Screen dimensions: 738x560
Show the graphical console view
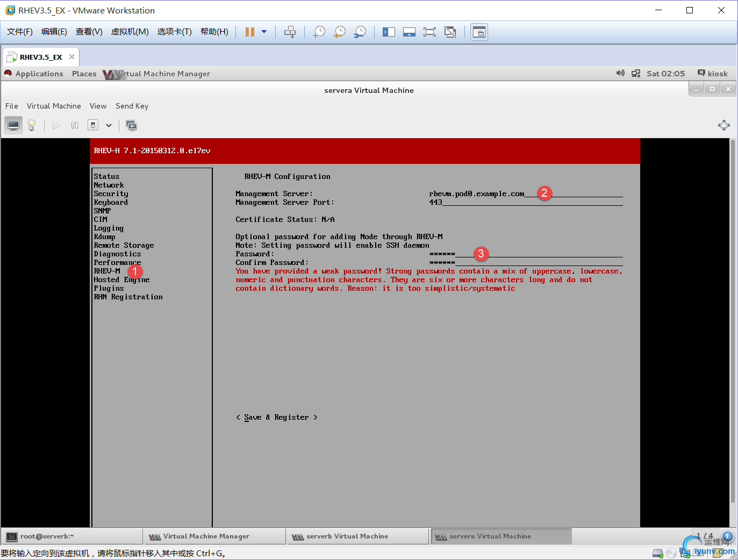tap(13, 125)
